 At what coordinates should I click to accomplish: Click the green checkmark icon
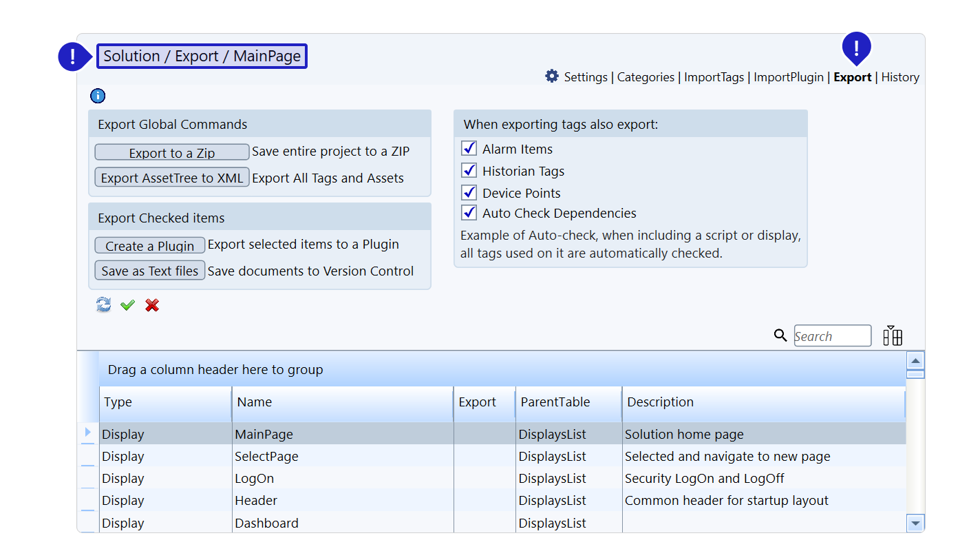point(127,304)
